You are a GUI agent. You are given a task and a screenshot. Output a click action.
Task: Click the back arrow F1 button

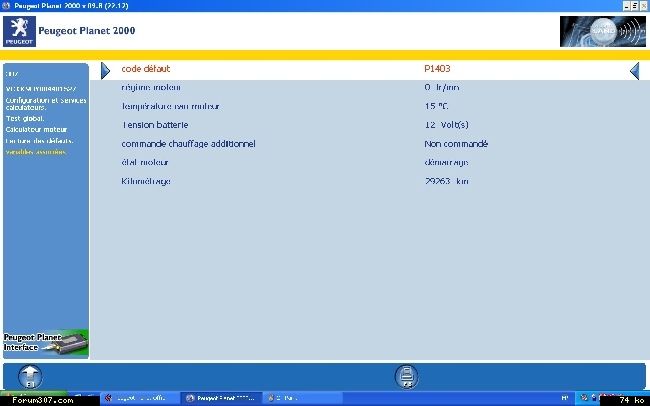click(30, 377)
